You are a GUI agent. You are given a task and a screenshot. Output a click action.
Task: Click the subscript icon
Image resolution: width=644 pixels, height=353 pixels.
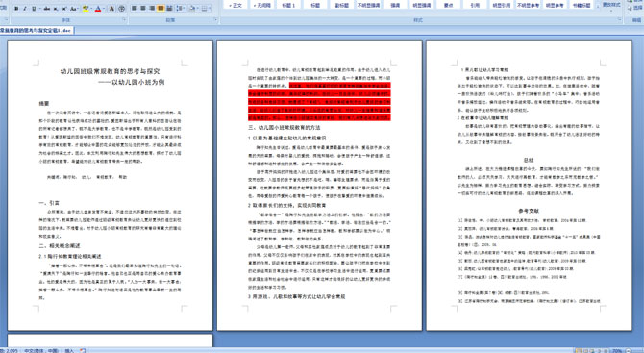[56, 9]
